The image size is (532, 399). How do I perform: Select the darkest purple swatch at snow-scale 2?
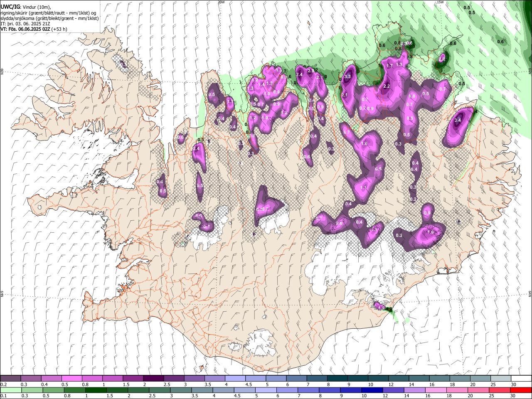pos(153,379)
